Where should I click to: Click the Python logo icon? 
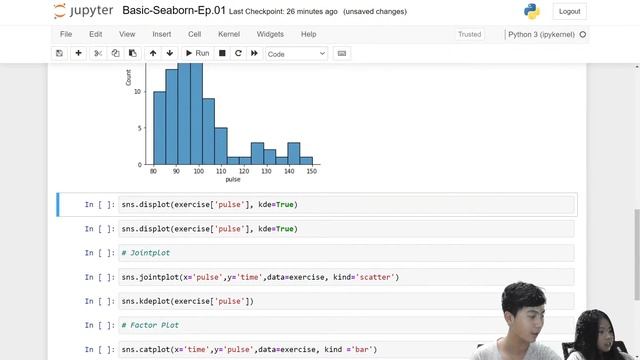click(531, 11)
